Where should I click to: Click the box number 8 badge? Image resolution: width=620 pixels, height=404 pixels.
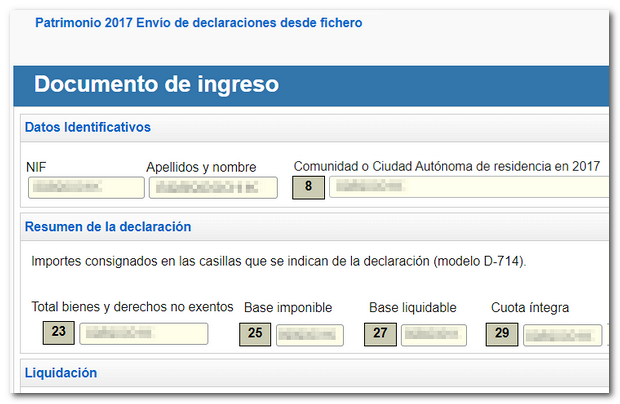pos(308,187)
